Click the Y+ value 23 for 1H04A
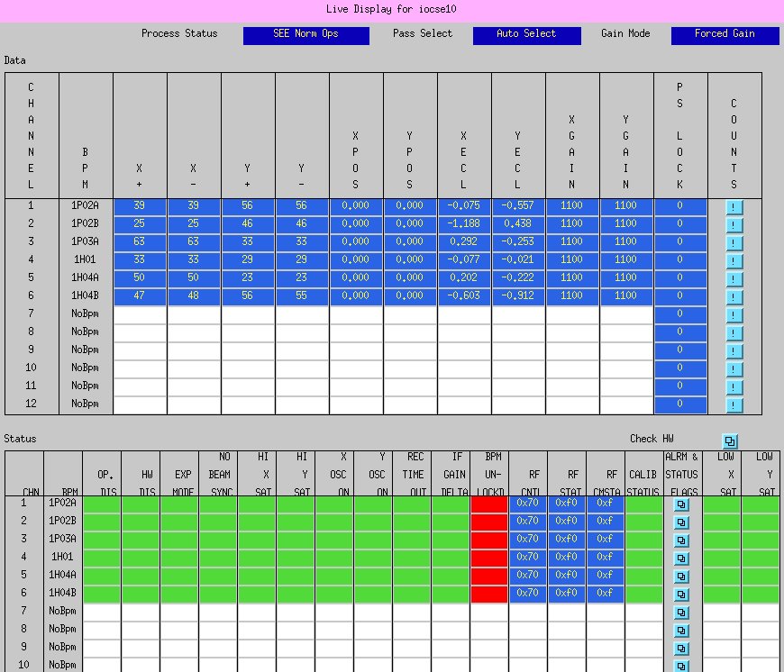Screen dimensions: 784x672 click(x=248, y=277)
